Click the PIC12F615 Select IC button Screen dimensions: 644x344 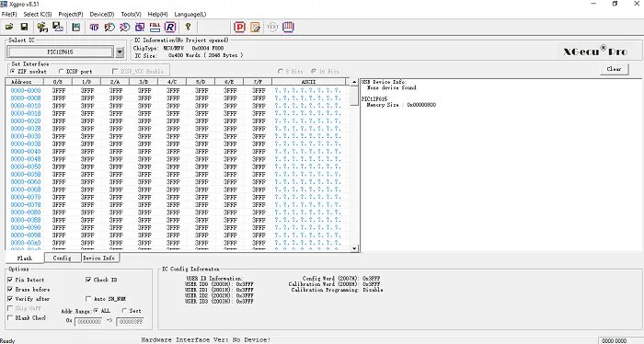(x=60, y=52)
